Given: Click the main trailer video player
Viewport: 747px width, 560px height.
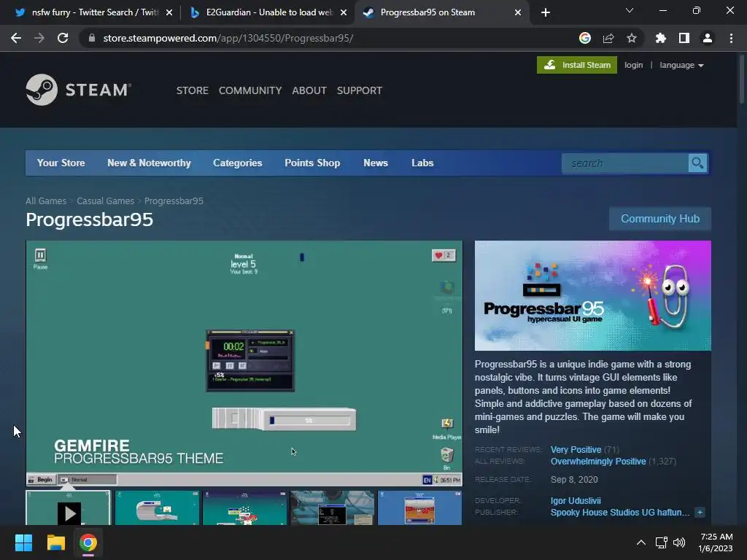Looking at the screenshot, I should point(244,363).
